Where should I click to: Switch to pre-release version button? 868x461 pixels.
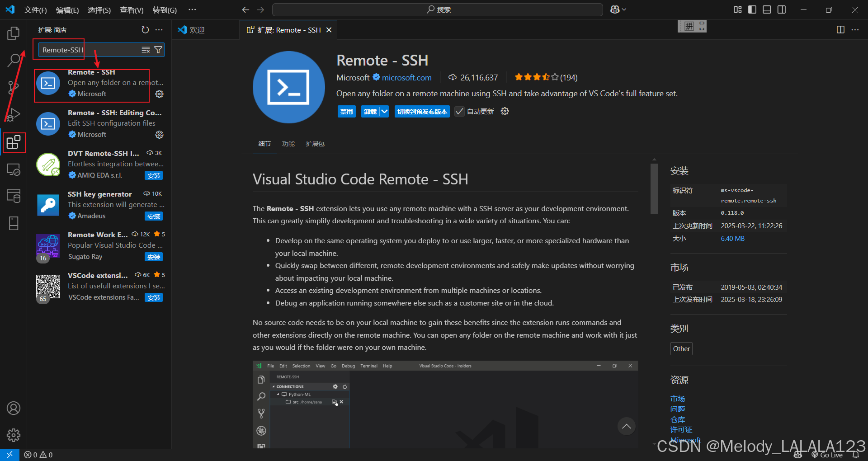(x=422, y=111)
